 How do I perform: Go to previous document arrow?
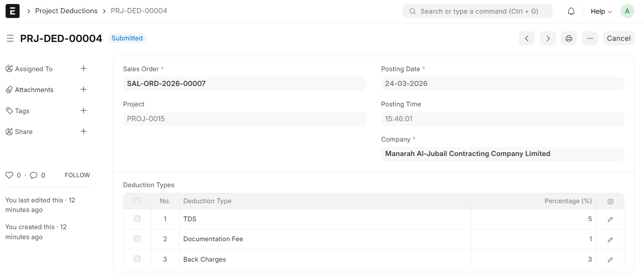point(527,38)
